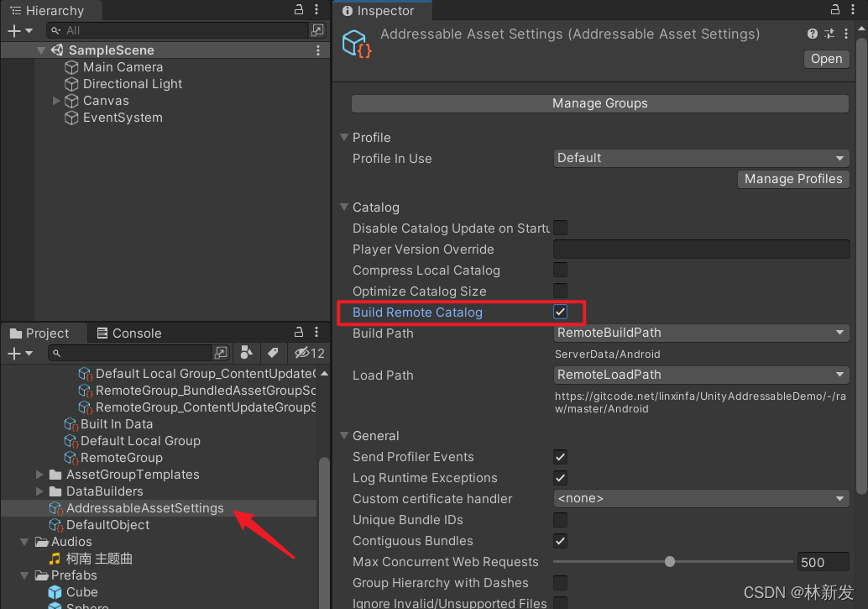Open the Inspector panel three-dot menu

tap(853, 9)
